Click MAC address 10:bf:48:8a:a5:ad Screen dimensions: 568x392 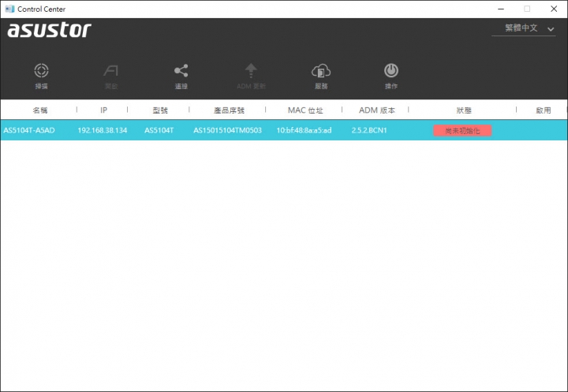pyautogui.click(x=304, y=130)
